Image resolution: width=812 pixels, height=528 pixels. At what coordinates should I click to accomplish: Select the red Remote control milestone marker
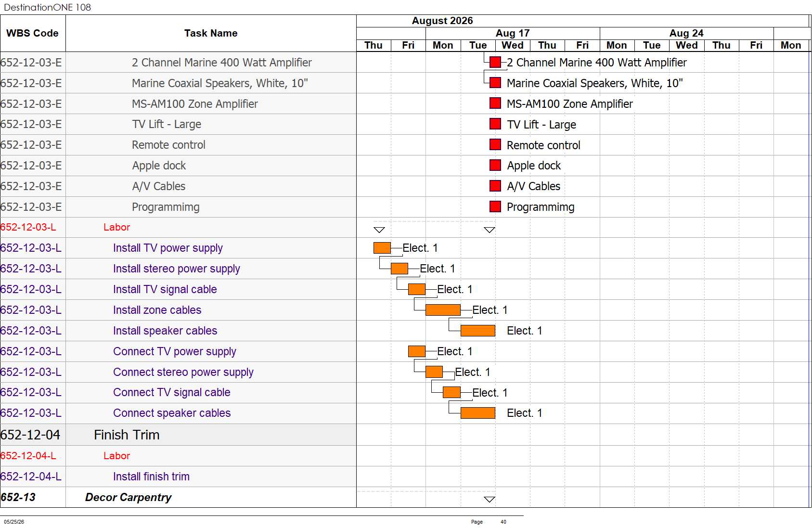495,145
